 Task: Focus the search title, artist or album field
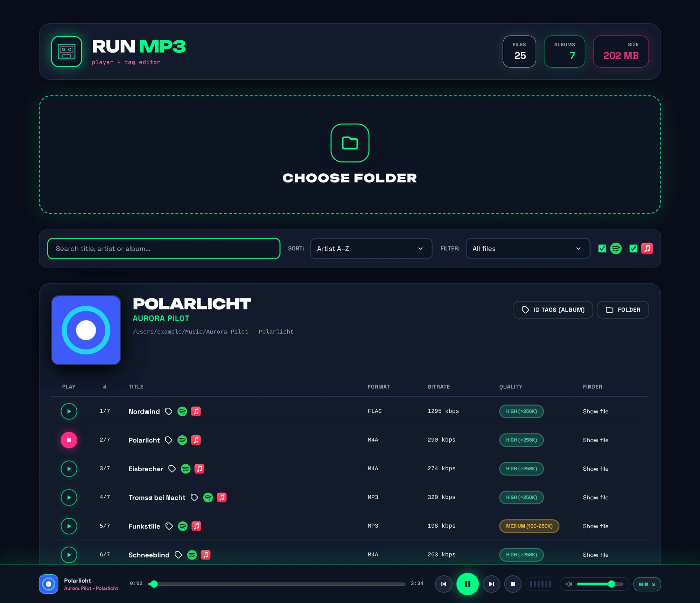(x=164, y=249)
